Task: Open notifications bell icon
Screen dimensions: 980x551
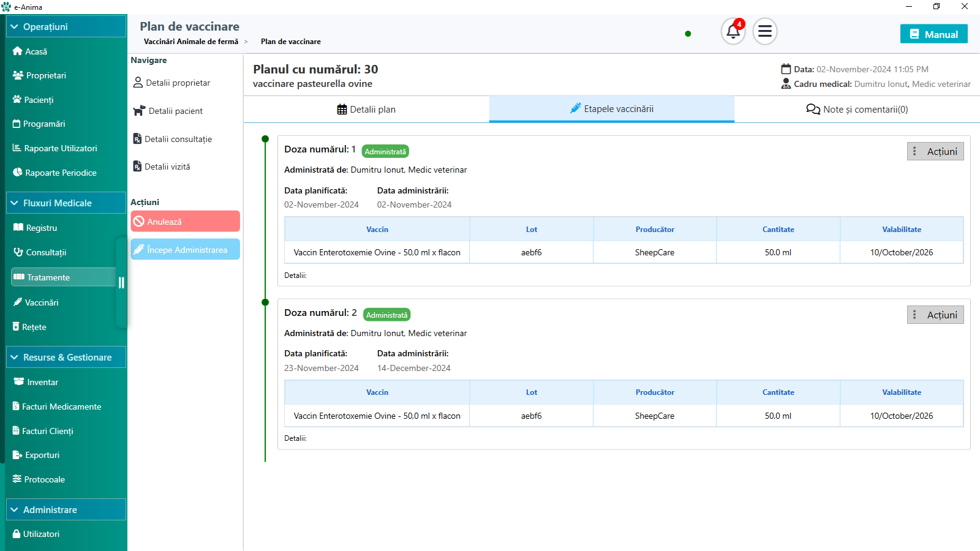Action: 733,31
